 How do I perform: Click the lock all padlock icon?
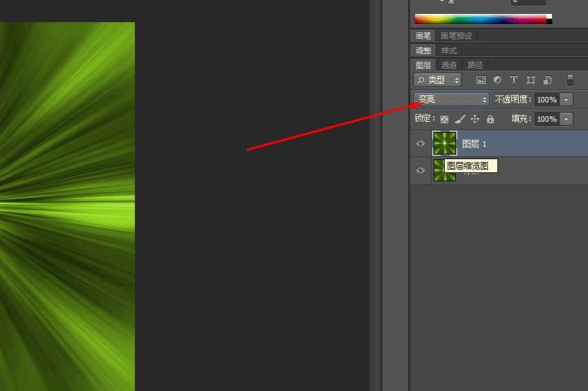(x=490, y=119)
